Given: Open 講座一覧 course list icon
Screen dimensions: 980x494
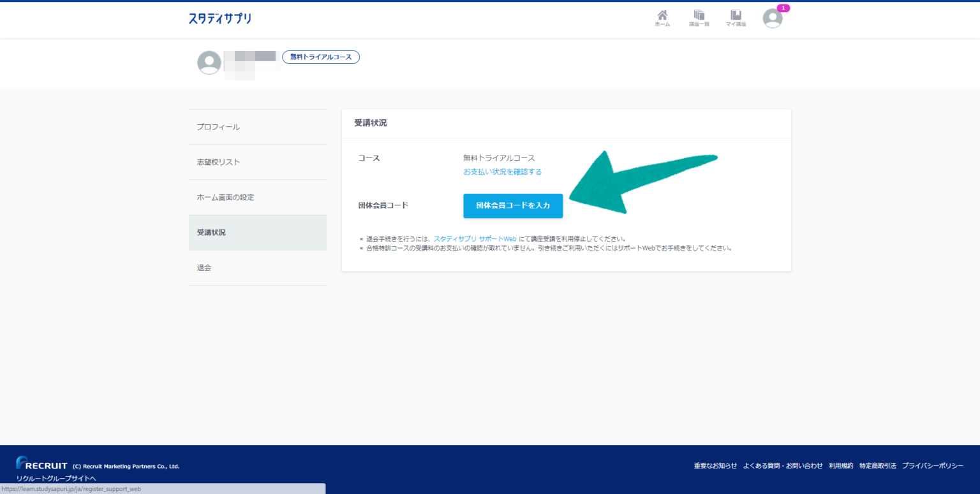Looking at the screenshot, I should 699,18.
